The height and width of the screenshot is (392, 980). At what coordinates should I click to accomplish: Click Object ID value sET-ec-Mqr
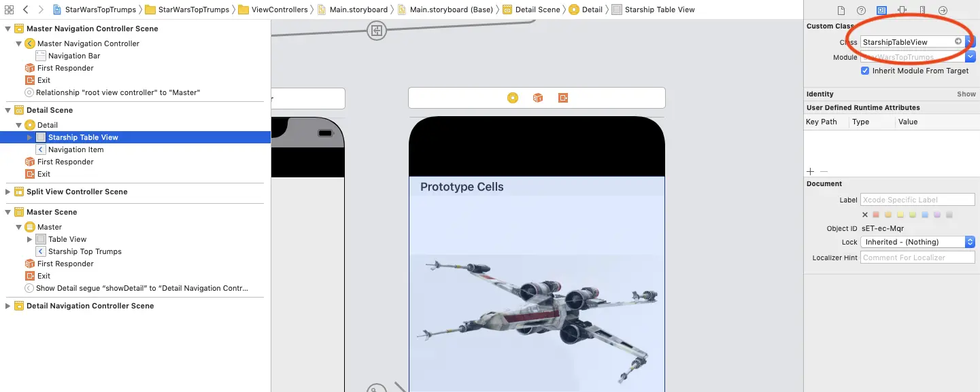882,228
